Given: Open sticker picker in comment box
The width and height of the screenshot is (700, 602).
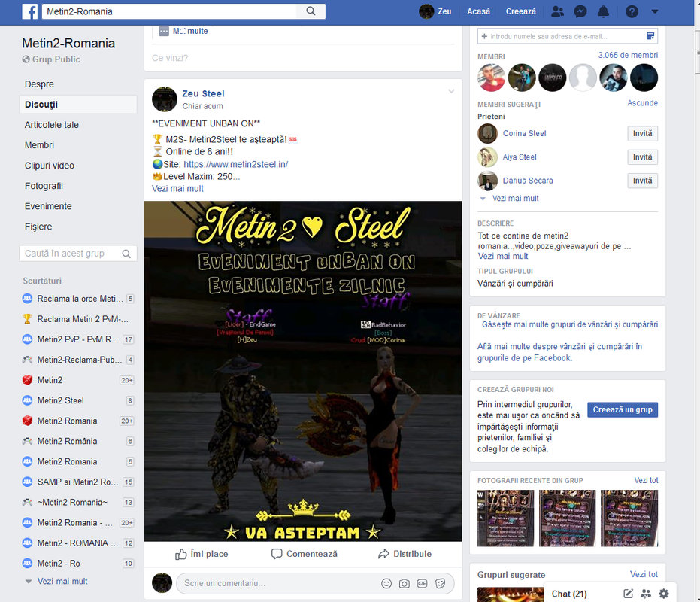Looking at the screenshot, I should click(440, 584).
